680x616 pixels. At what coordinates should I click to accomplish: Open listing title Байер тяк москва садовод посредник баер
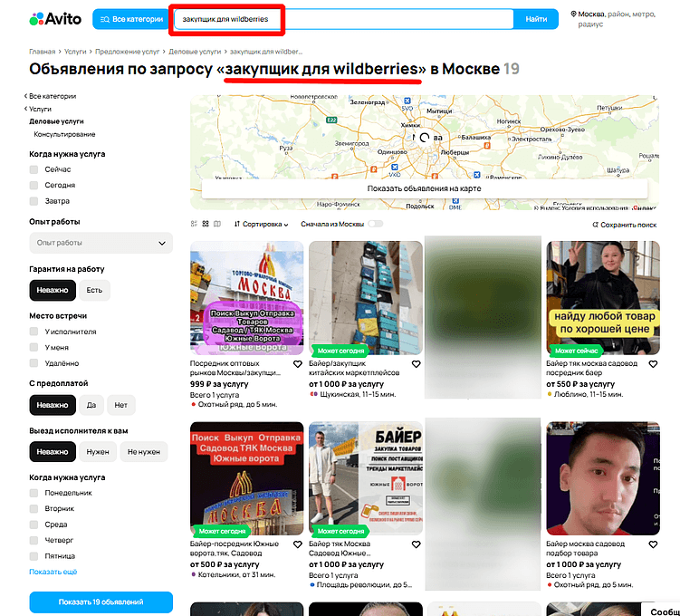tap(591, 369)
